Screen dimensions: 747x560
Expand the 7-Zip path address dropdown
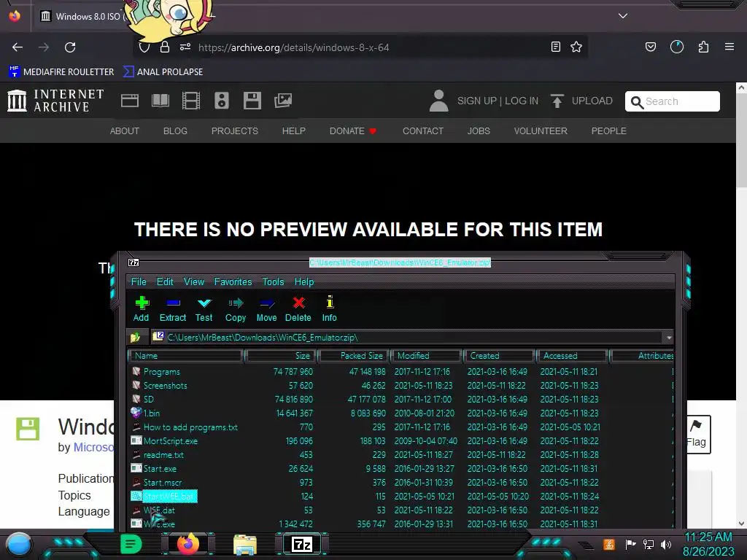pyautogui.click(x=669, y=338)
